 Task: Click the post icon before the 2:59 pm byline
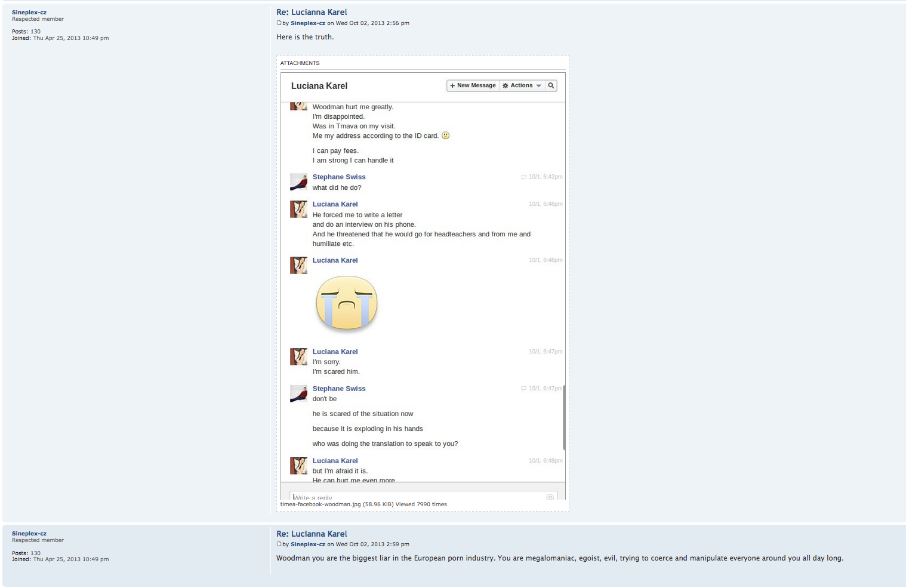pyautogui.click(x=279, y=544)
